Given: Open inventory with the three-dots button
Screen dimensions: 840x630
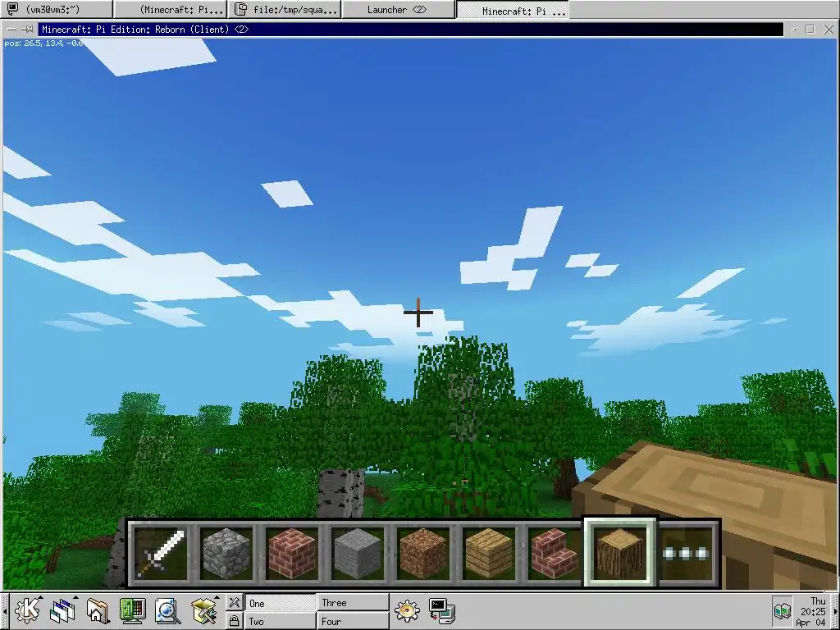Looking at the screenshot, I should click(687, 553).
